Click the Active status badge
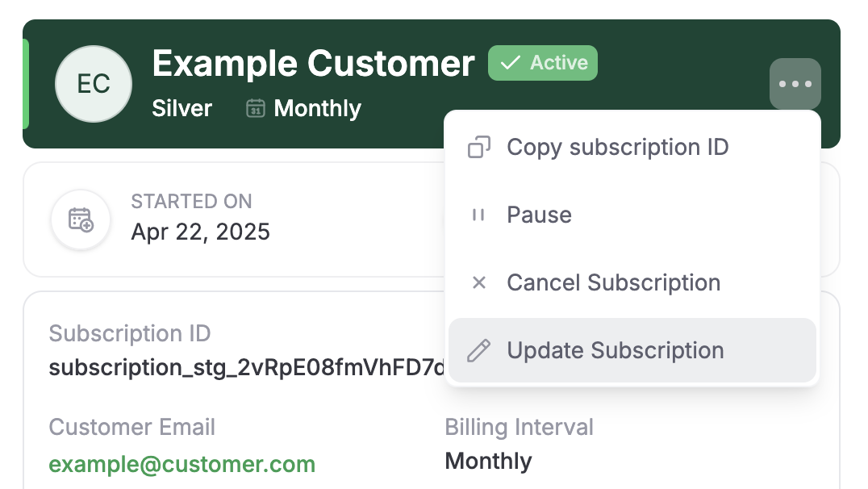This screenshot has width=868, height=489. [542, 63]
